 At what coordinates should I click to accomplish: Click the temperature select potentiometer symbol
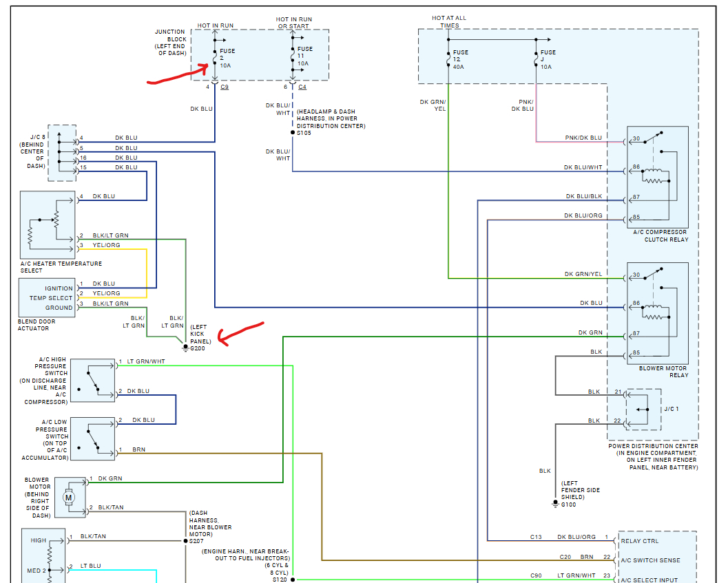click(x=48, y=225)
